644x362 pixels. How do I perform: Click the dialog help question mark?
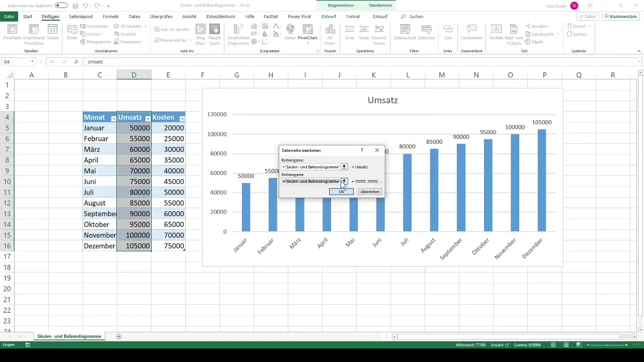(x=362, y=150)
